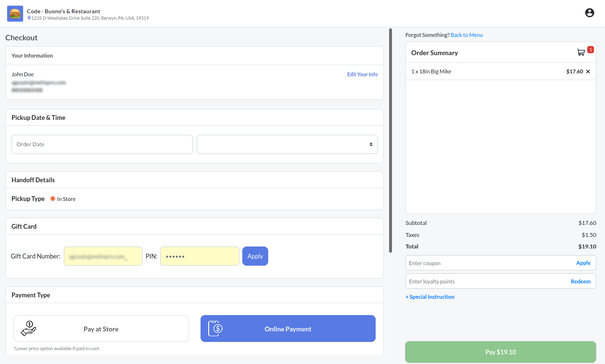605x364 pixels.
Task: Click the Back to Menu link
Action: click(466, 35)
